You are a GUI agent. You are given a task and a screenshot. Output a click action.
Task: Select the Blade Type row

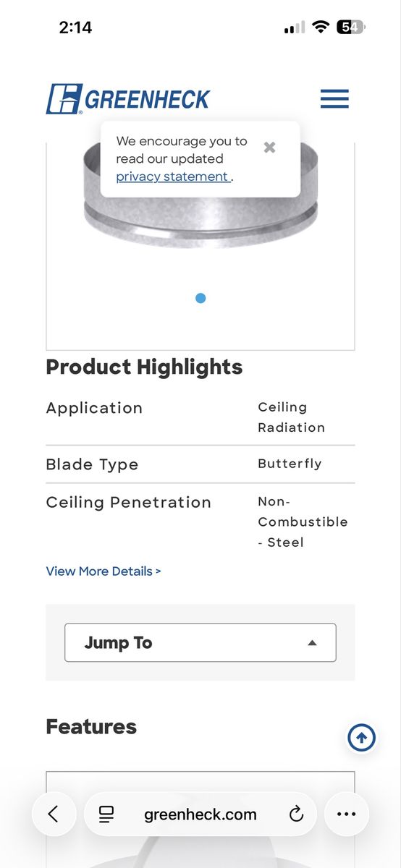[x=200, y=464]
